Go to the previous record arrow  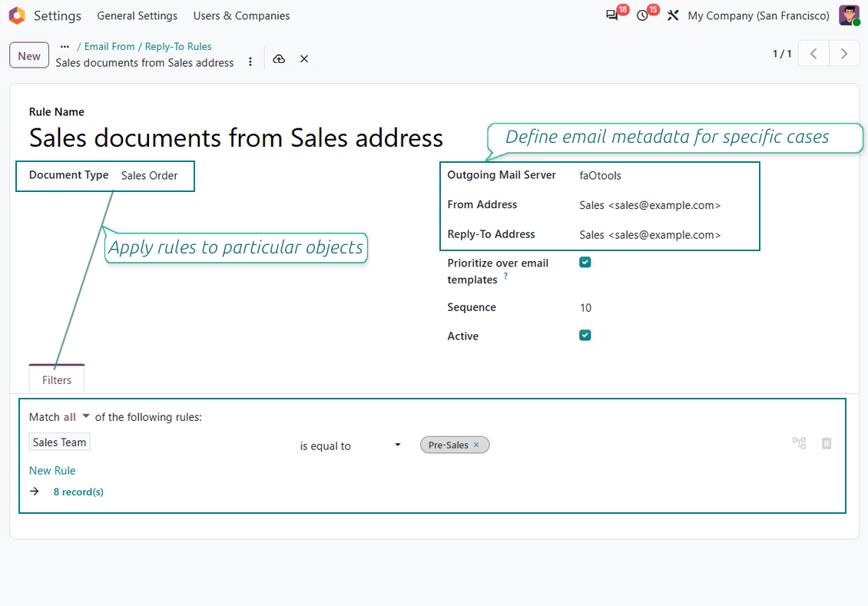point(813,54)
